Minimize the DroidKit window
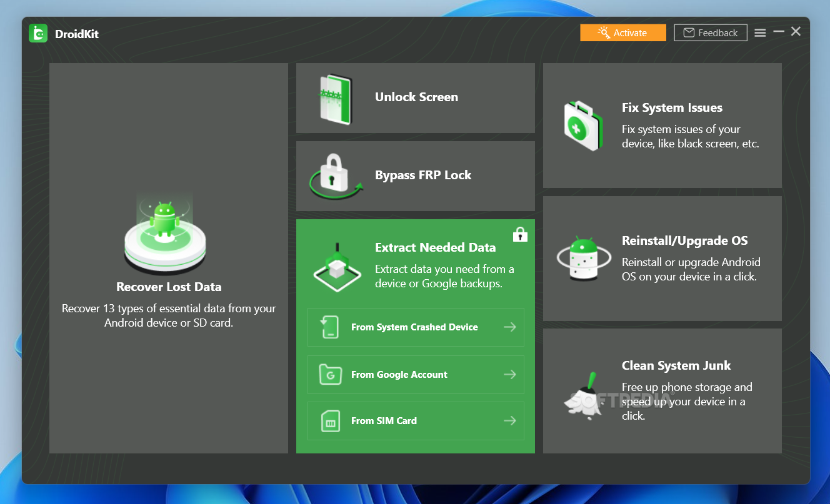Viewport: 830px width, 504px height. pos(778,31)
